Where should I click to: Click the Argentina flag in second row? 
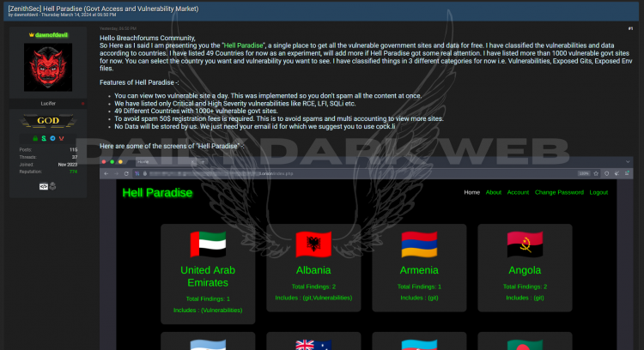pyautogui.click(x=208, y=345)
